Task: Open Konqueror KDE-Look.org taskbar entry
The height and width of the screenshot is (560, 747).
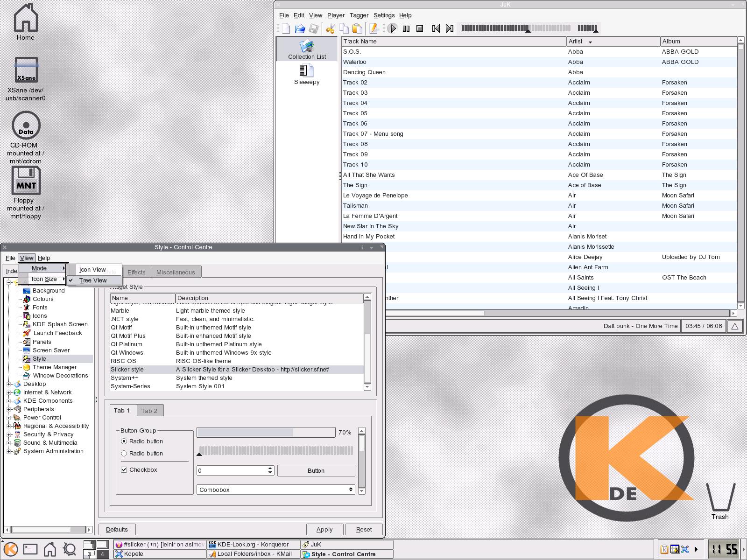Action: (253, 544)
